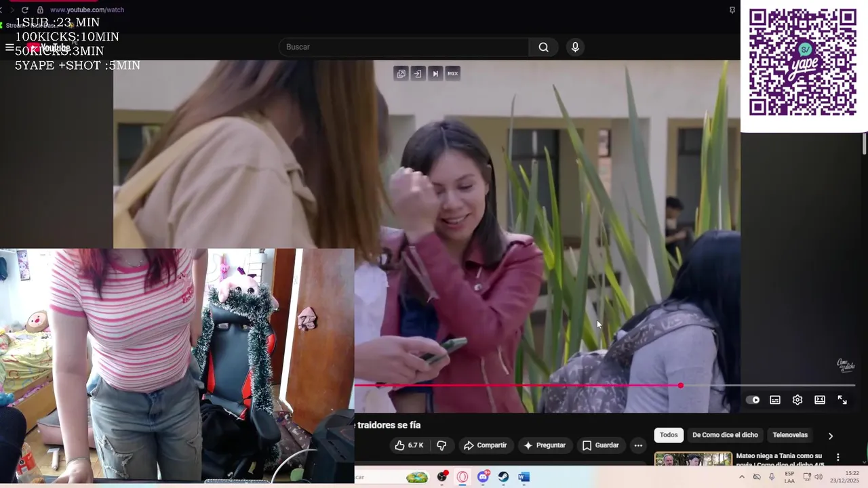Focus the Buscar search field
Viewport: 868px width, 488px height.
tap(404, 47)
